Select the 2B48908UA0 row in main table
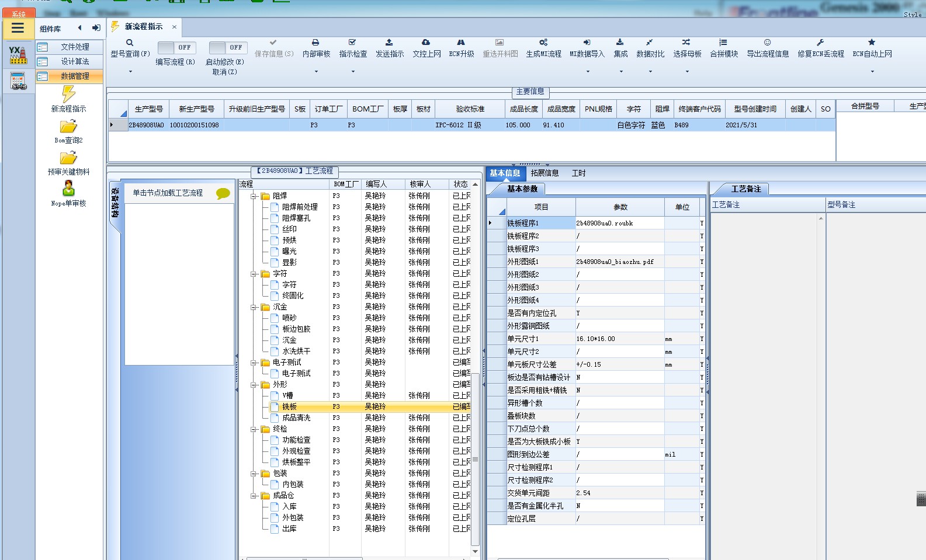 pyautogui.click(x=472, y=125)
